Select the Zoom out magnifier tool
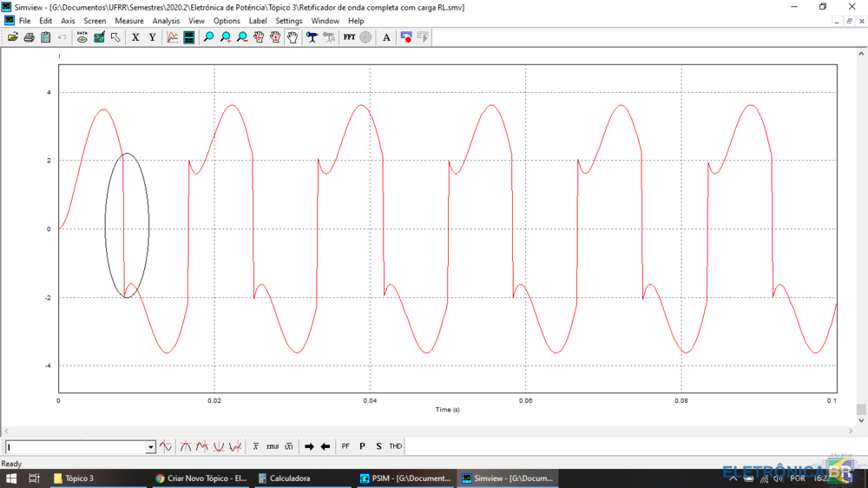This screenshot has height=488, width=868. point(242,37)
